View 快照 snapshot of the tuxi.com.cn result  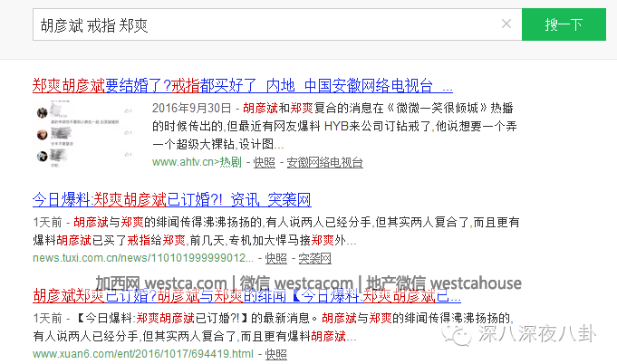pyautogui.click(x=275, y=258)
